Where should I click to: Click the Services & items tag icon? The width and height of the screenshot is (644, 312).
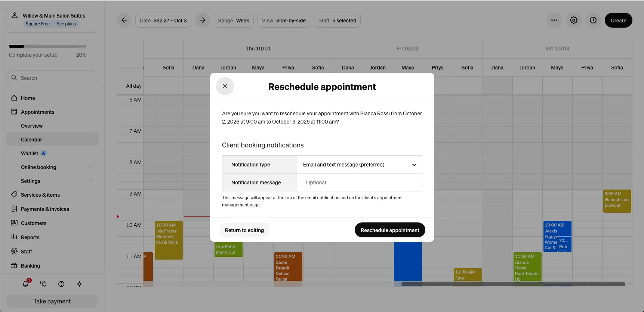point(14,194)
